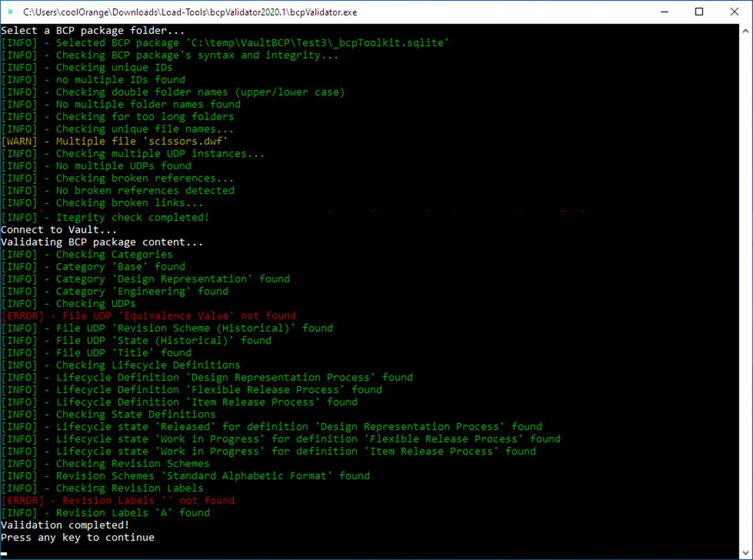
Task: Click the bcpValidator icon in the title bar
Action: (10, 12)
